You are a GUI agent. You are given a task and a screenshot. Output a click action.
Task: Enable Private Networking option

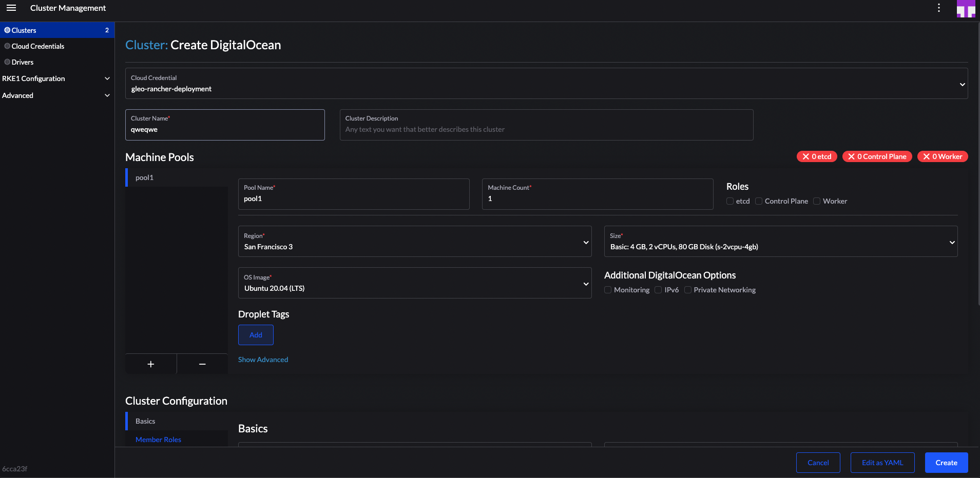coord(688,290)
